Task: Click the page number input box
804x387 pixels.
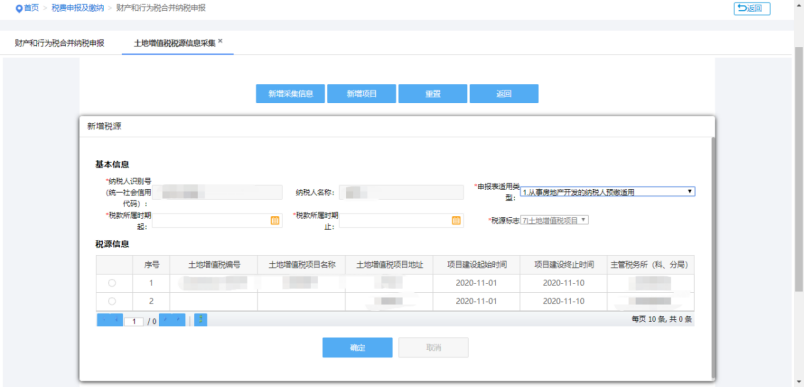Action: pos(134,321)
